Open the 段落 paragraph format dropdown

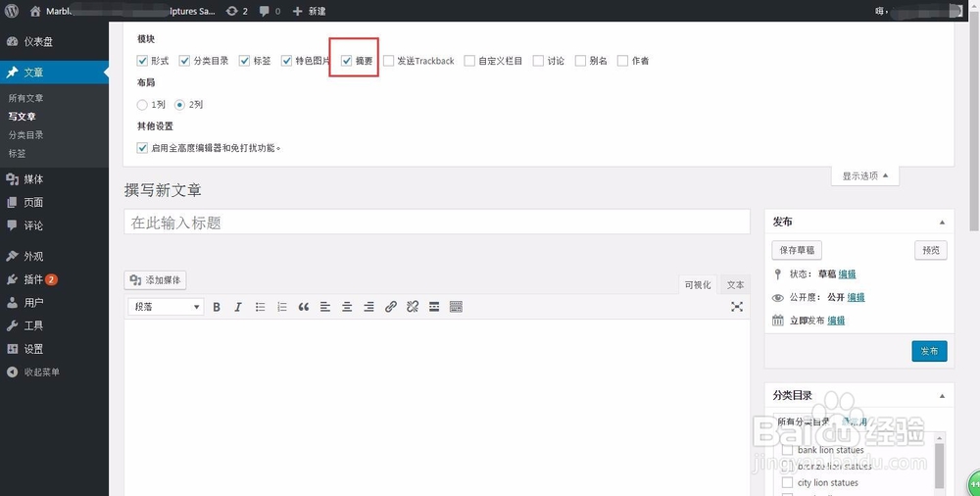pyautogui.click(x=166, y=307)
